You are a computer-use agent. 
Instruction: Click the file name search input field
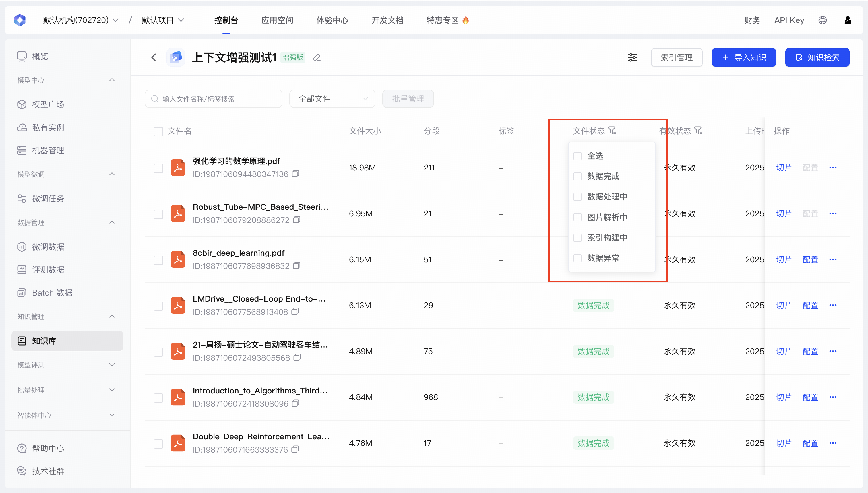pos(213,99)
